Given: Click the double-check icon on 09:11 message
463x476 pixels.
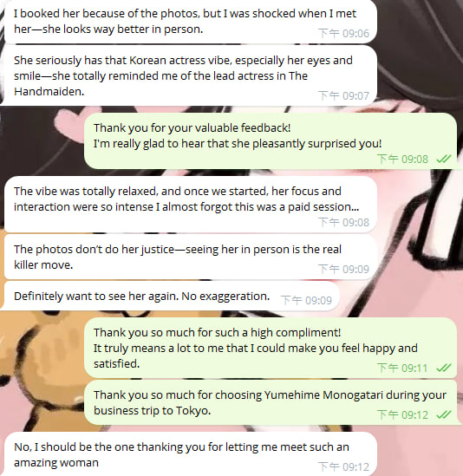Looking at the screenshot, I should [x=444, y=368].
